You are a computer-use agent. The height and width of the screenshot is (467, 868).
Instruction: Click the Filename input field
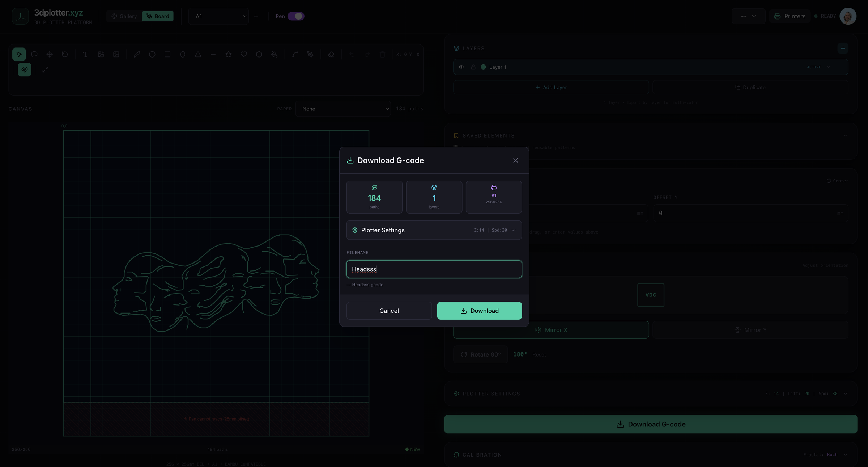(434, 269)
